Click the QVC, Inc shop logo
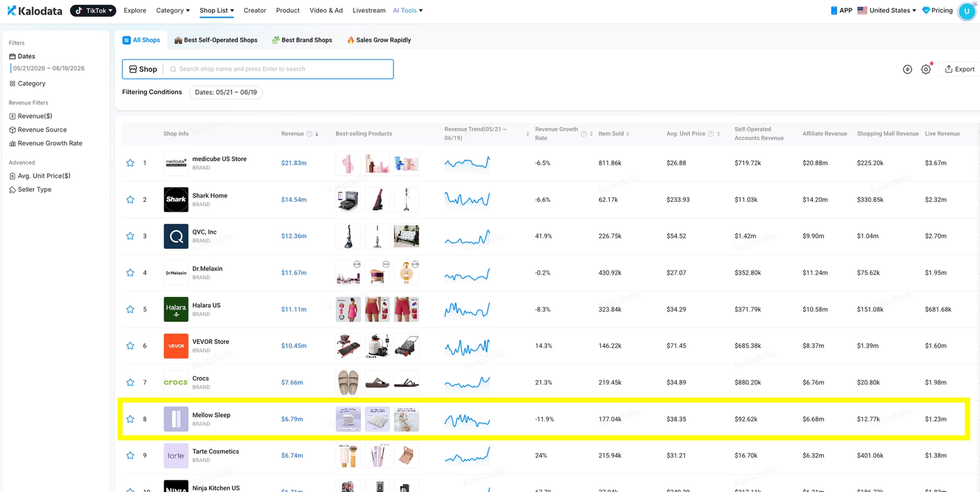The width and height of the screenshot is (980, 492). coord(176,236)
